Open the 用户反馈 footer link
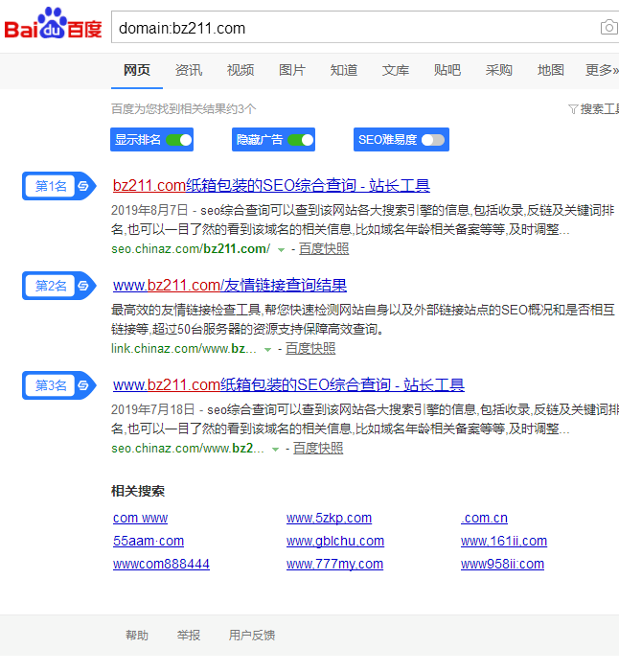This screenshot has height=672, width=619. pos(252,636)
